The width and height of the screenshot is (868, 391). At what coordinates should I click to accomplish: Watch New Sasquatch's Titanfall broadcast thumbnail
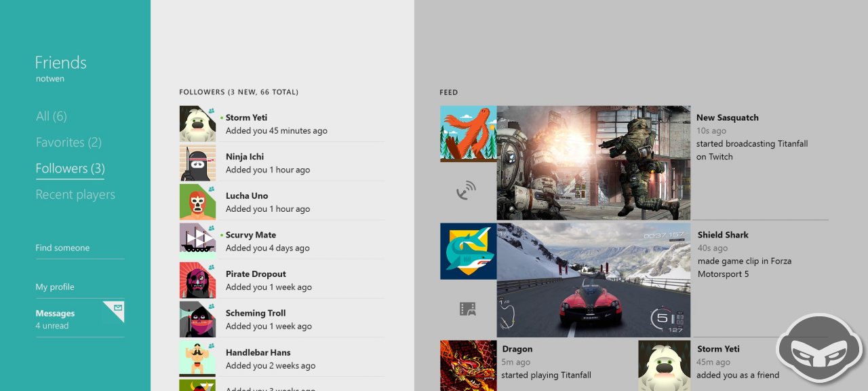(x=593, y=163)
